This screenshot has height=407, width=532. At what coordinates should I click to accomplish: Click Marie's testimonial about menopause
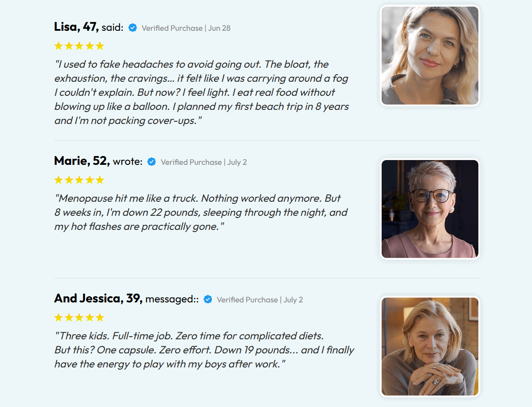(x=200, y=212)
